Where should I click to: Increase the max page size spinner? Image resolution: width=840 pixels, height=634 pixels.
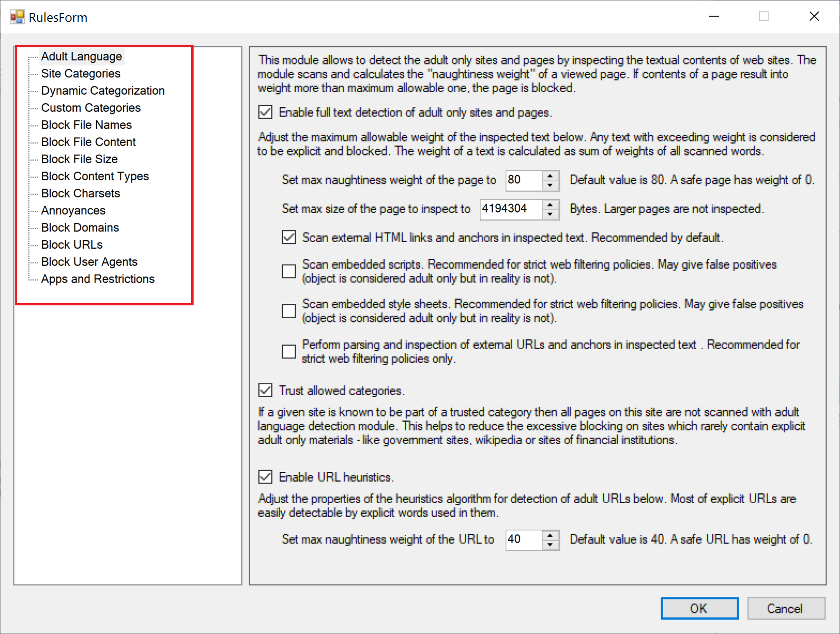pos(550,204)
